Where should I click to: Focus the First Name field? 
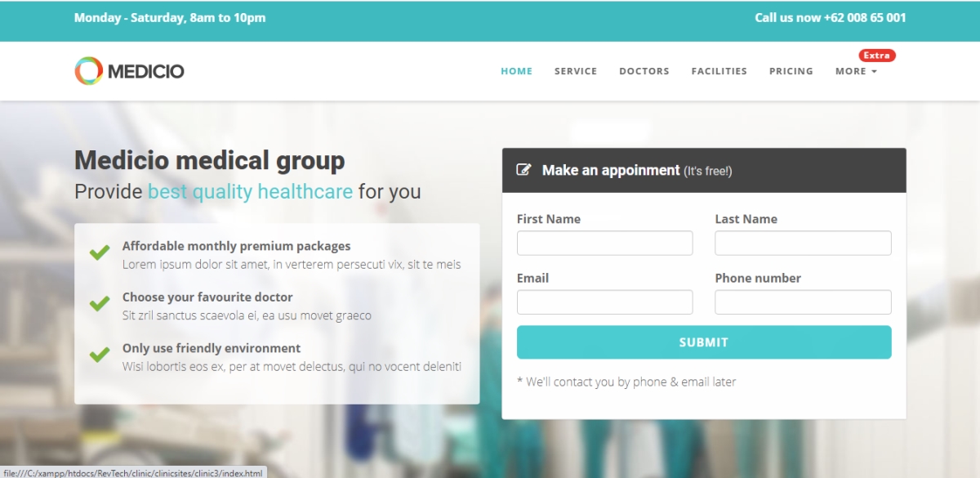coord(605,243)
